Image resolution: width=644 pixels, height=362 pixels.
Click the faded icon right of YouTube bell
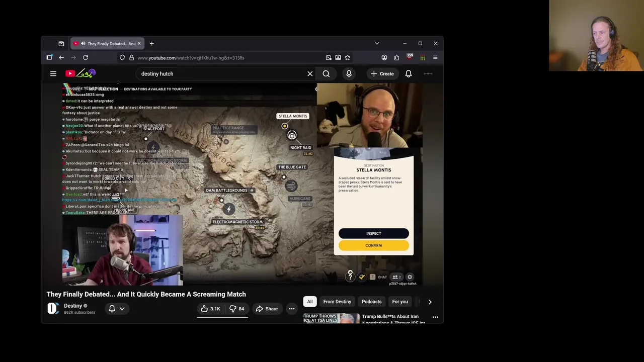tap(428, 74)
